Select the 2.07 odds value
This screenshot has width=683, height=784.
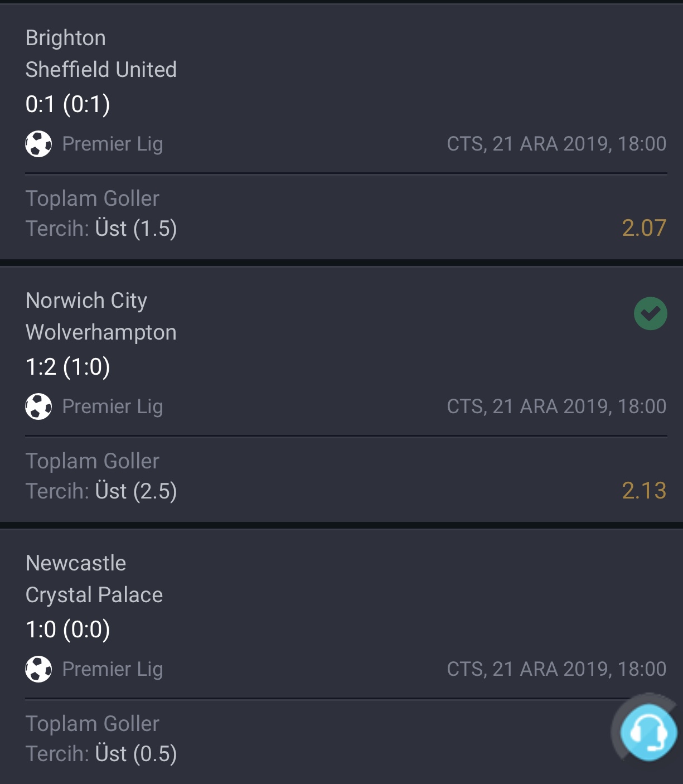tap(644, 228)
